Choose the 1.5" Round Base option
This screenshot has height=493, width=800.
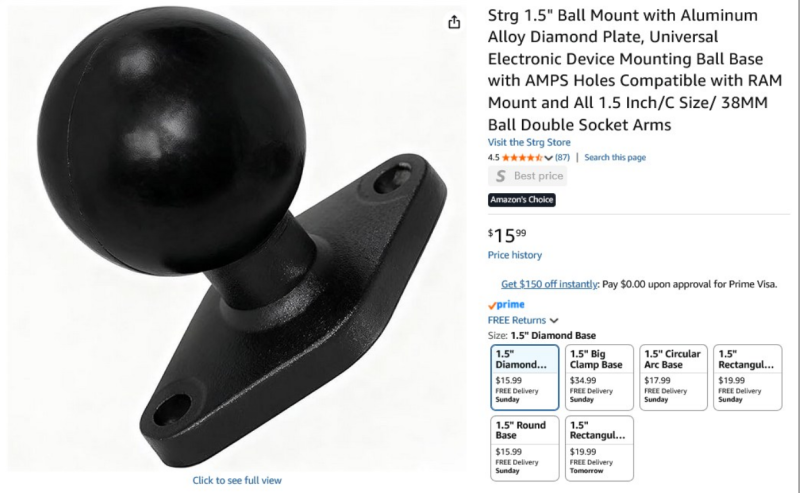pos(524,448)
